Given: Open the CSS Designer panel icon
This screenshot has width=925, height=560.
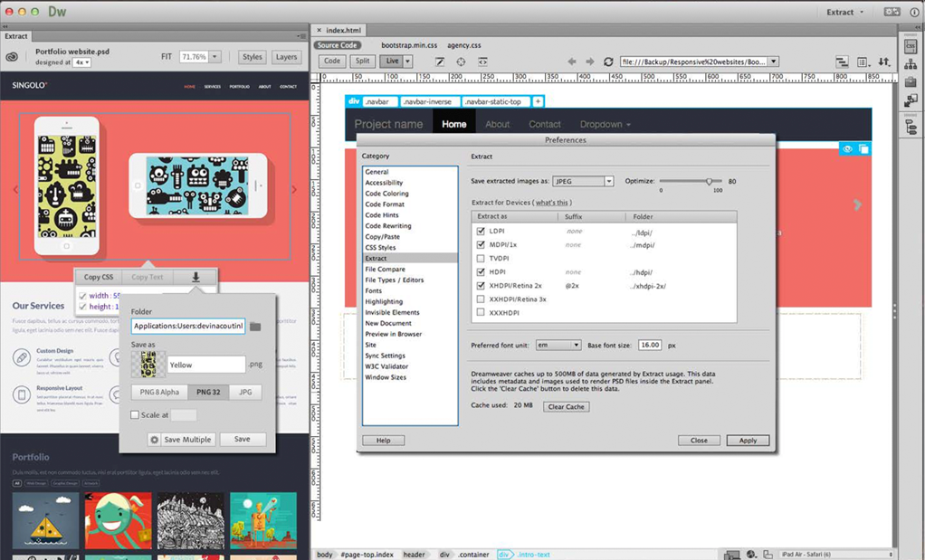Looking at the screenshot, I should pyautogui.click(x=911, y=46).
